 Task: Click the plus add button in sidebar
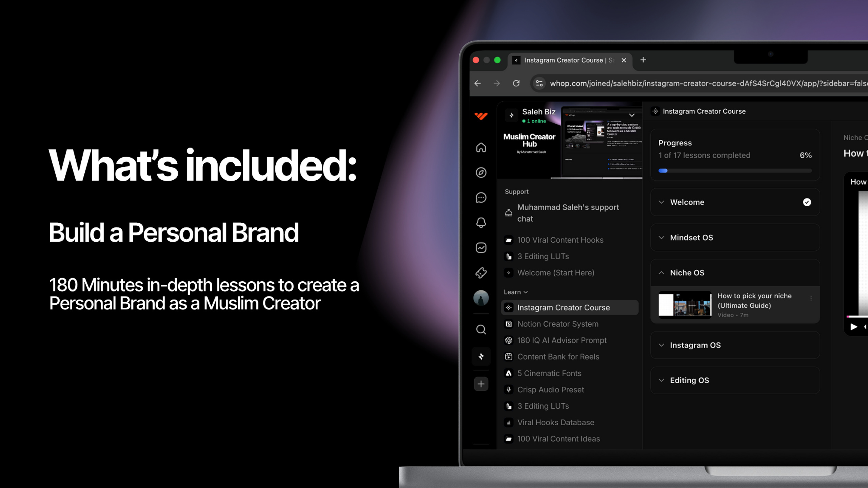point(481,384)
